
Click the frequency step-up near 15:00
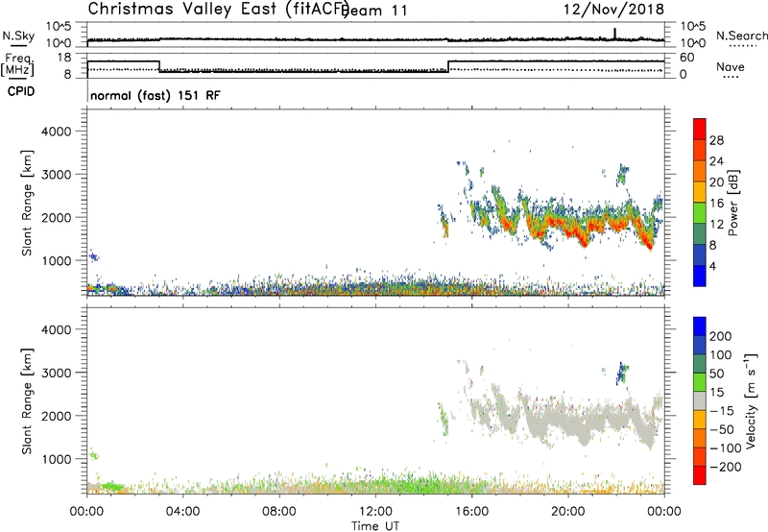point(448,66)
